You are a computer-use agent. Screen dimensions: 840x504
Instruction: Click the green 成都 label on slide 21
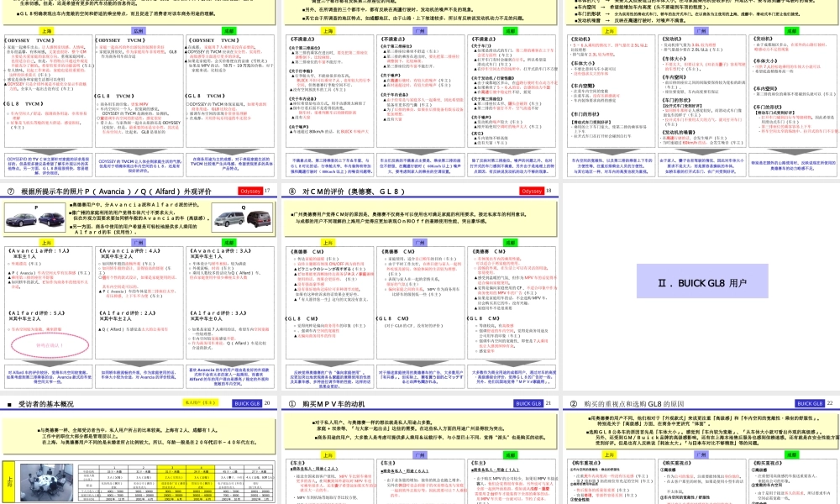pyautogui.click(x=511, y=454)
